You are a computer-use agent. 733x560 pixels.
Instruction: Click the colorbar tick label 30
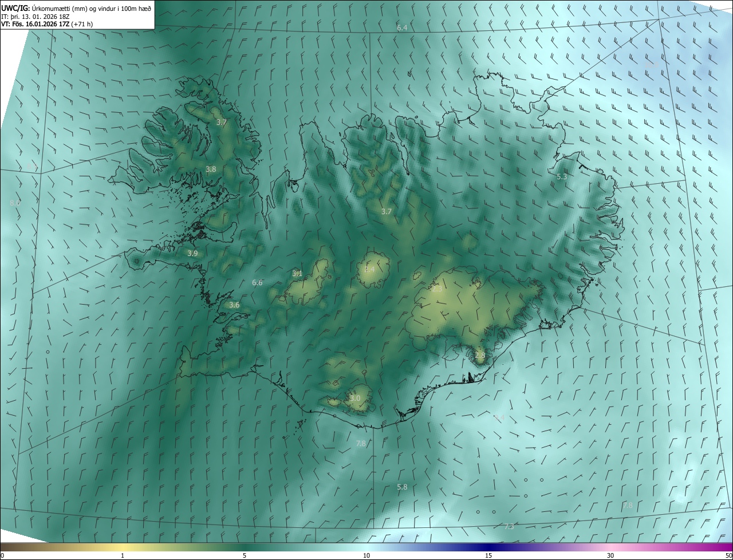click(610, 555)
